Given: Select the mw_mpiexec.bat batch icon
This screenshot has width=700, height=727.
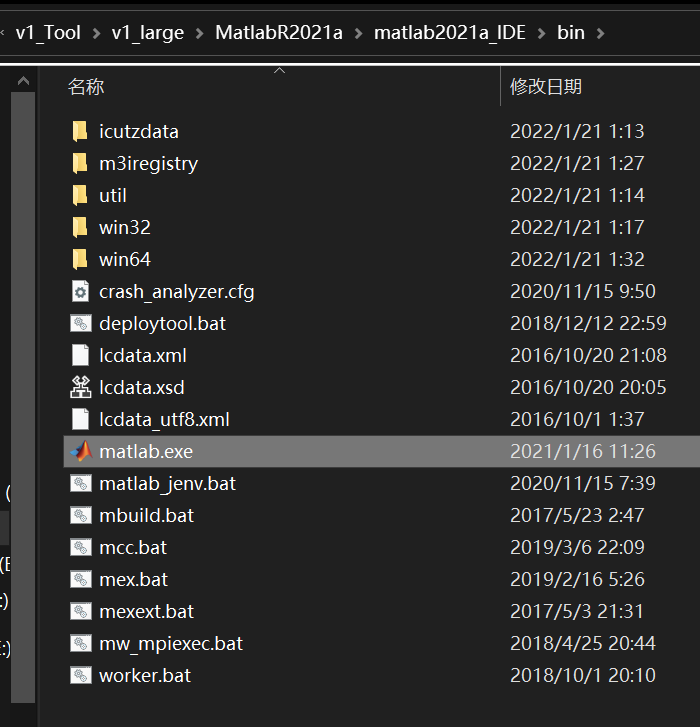Looking at the screenshot, I should click(81, 643).
